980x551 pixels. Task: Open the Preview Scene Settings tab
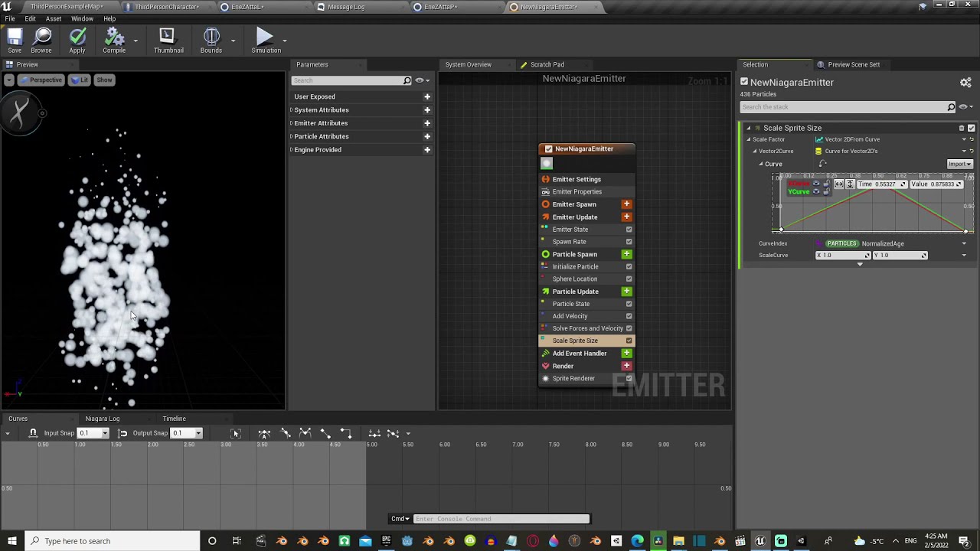click(x=854, y=65)
